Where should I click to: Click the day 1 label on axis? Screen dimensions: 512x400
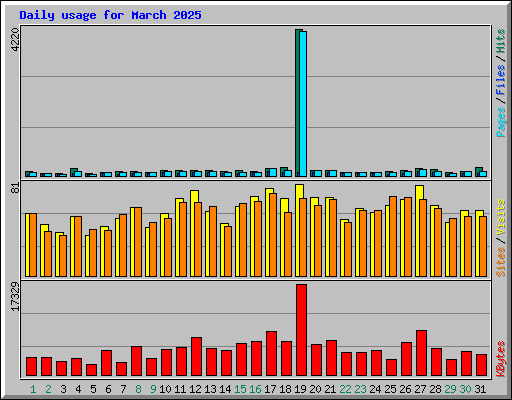coord(33,389)
